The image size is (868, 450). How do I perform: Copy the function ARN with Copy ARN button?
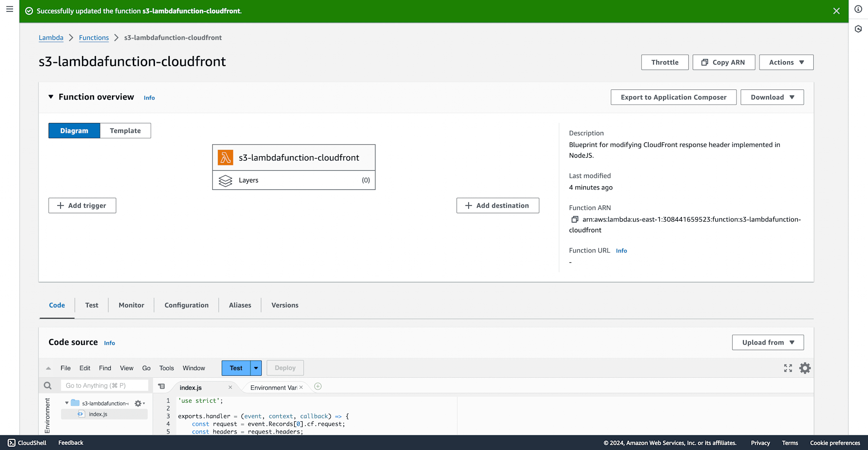[x=723, y=62]
